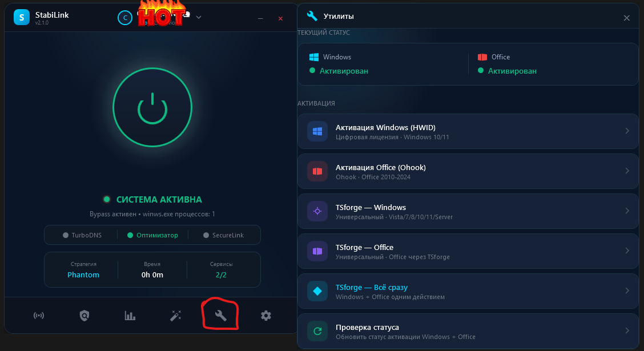Click the circular C profile avatar
Screen dimensions: 644x351
pos(125,18)
